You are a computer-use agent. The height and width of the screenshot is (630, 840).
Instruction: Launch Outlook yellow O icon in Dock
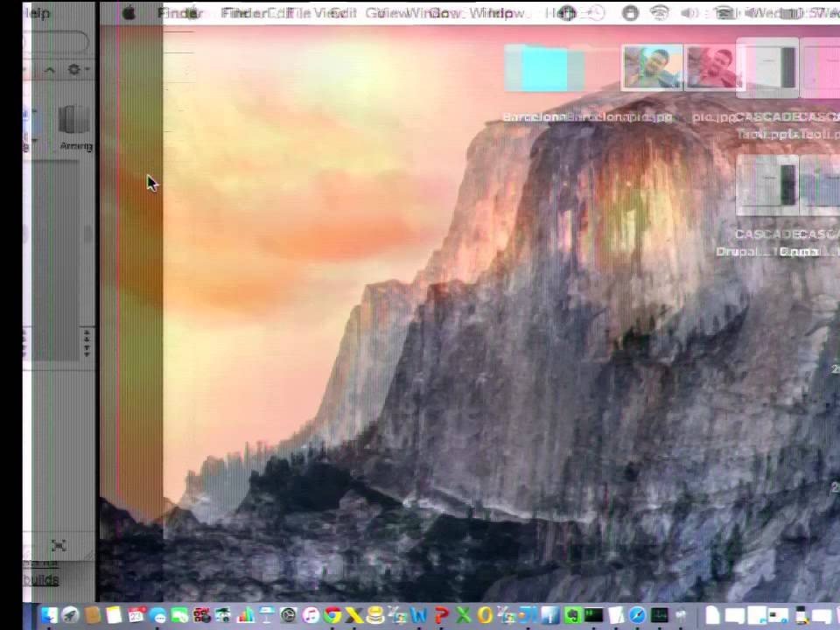click(484, 615)
